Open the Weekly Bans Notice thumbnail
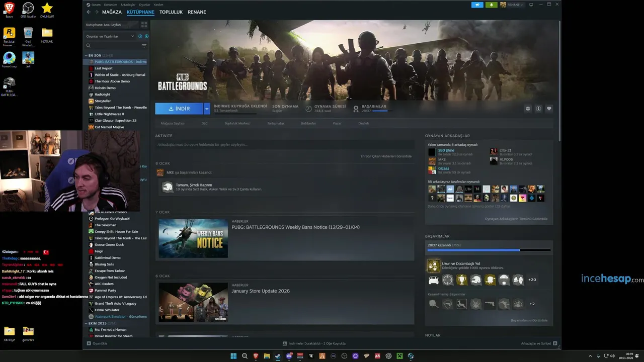The height and width of the screenshot is (362, 644). pos(193,238)
